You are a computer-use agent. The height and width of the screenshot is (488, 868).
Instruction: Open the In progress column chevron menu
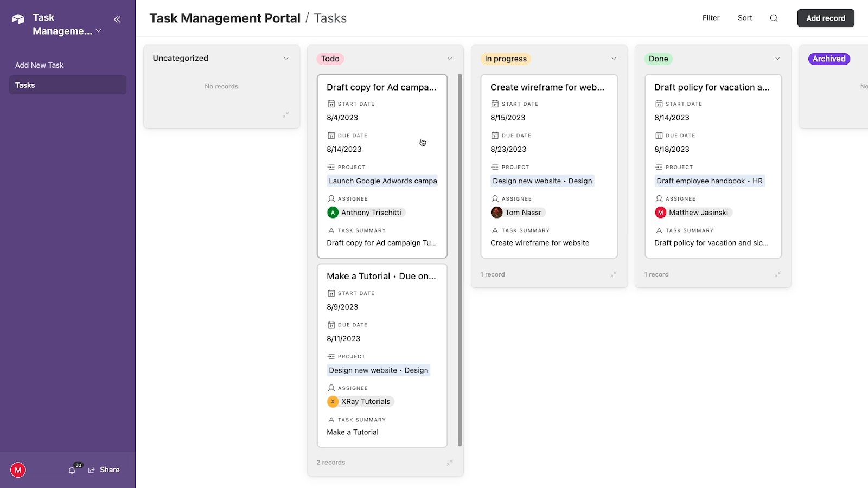614,59
